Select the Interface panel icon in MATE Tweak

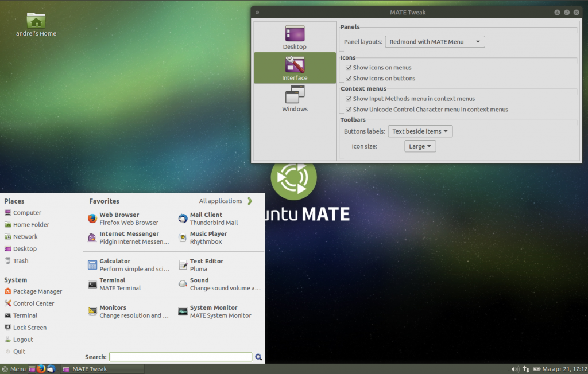(295, 68)
